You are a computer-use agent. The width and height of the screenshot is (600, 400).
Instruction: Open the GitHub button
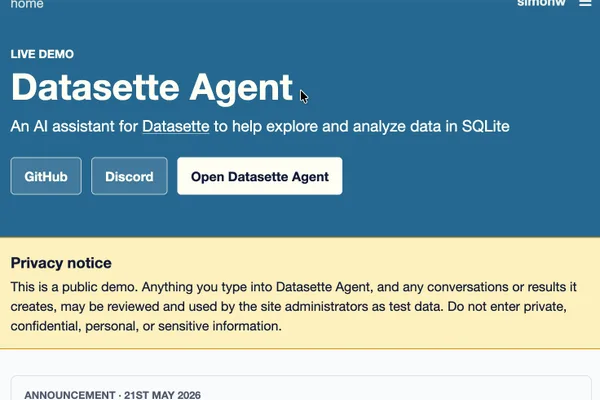[x=46, y=176]
